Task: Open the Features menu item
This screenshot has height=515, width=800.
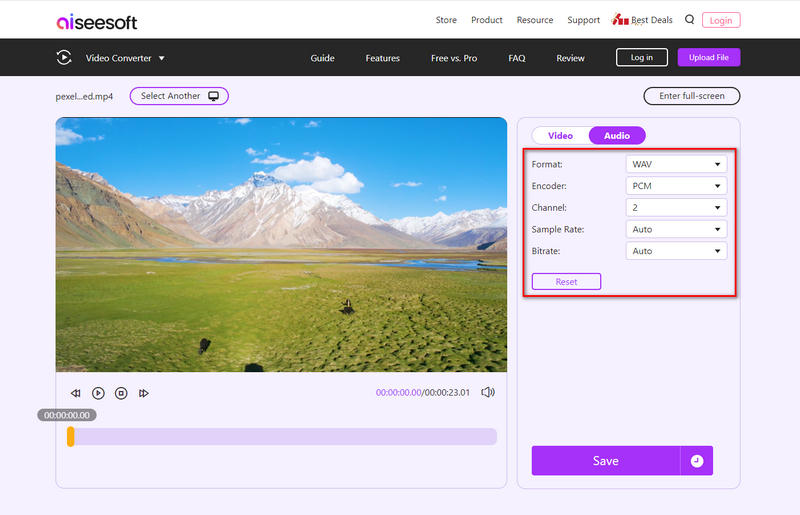Action: 382,58
